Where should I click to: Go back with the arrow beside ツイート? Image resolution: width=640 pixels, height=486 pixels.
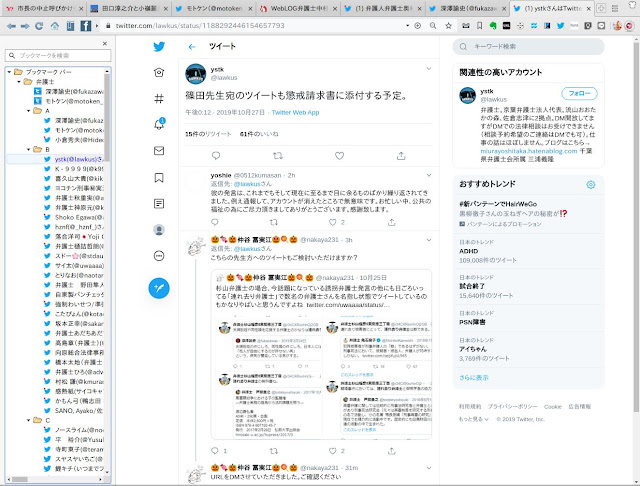(x=192, y=47)
